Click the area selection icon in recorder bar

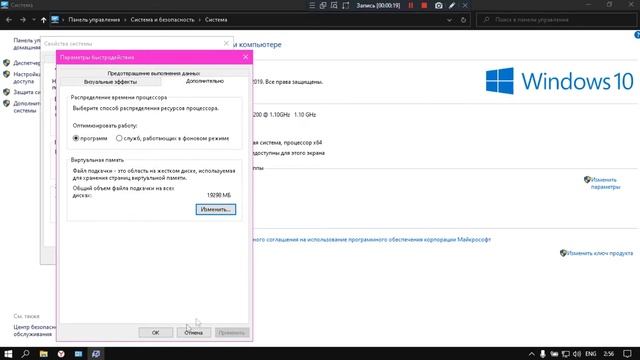[346, 5]
